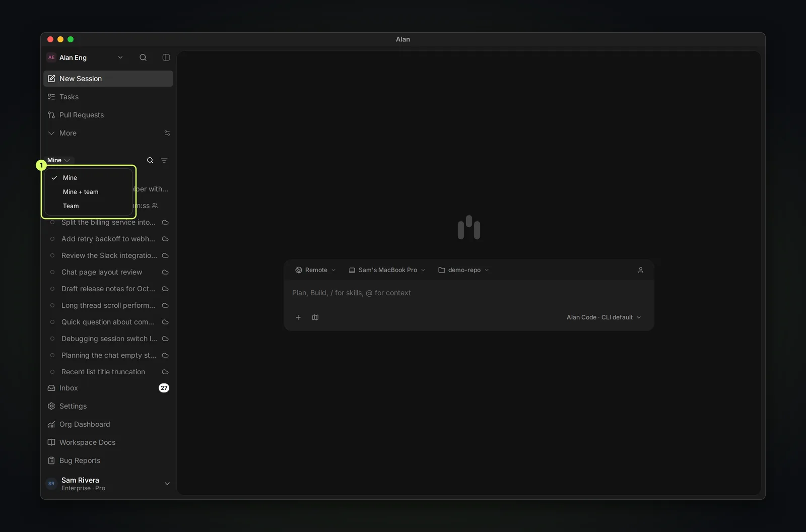
Task: Open session Recent list title truncation
Action: [x=108, y=372]
